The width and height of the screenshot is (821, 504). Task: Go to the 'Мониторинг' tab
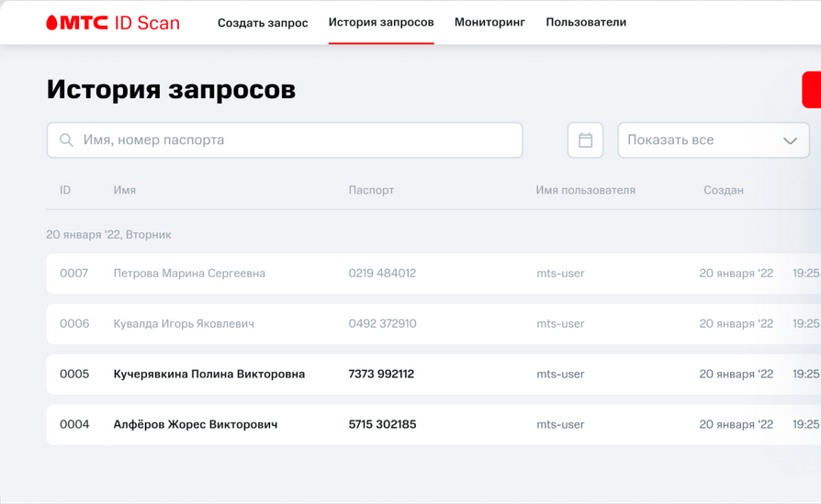[x=489, y=23]
